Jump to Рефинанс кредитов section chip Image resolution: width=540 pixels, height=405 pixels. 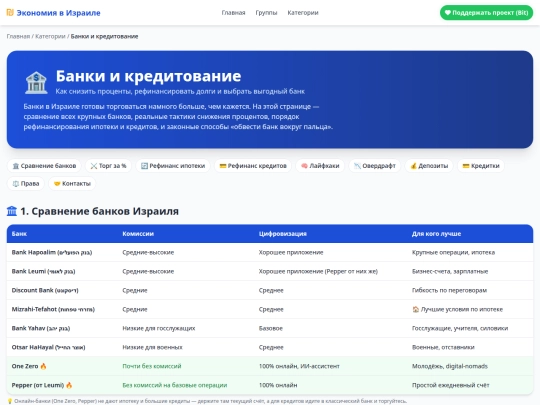tap(253, 166)
